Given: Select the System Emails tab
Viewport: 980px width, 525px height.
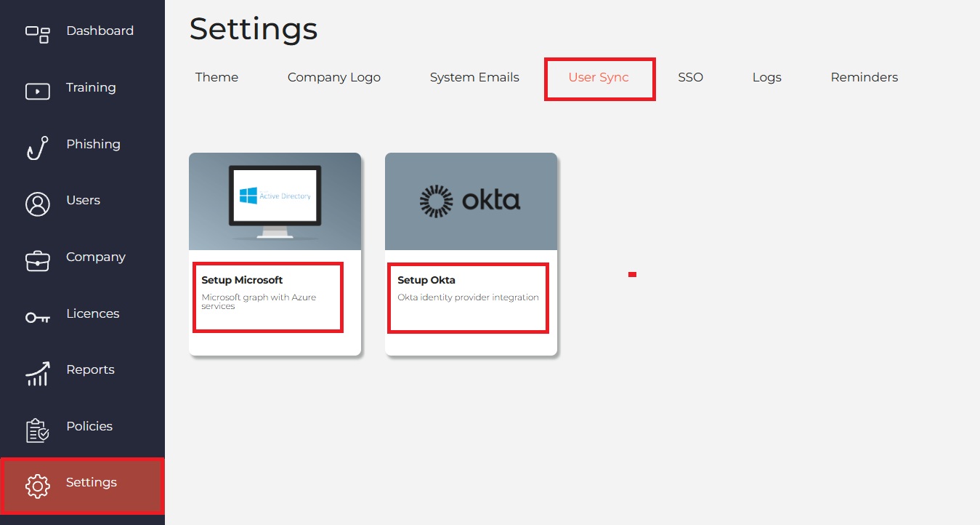Looking at the screenshot, I should (474, 77).
